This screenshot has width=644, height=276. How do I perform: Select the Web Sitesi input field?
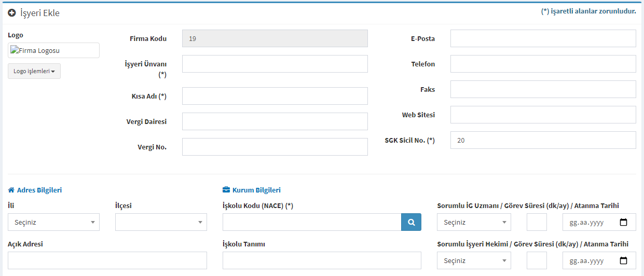pyautogui.click(x=543, y=115)
